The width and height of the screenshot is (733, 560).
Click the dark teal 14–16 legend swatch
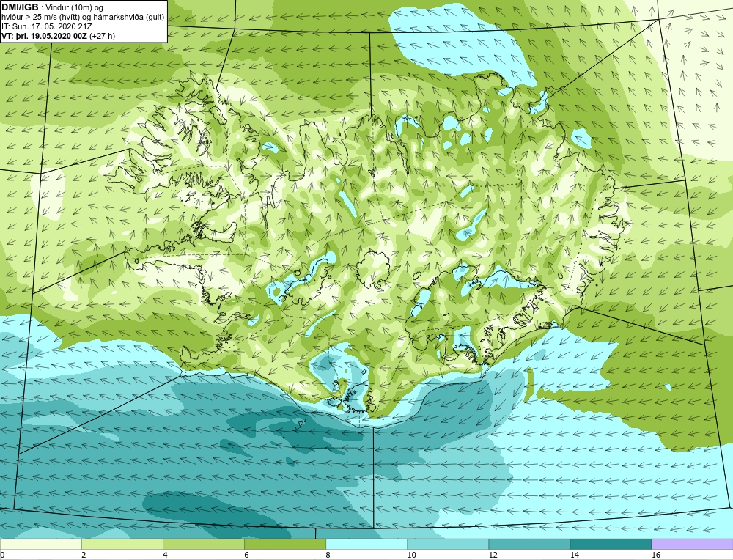pos(611,544)
